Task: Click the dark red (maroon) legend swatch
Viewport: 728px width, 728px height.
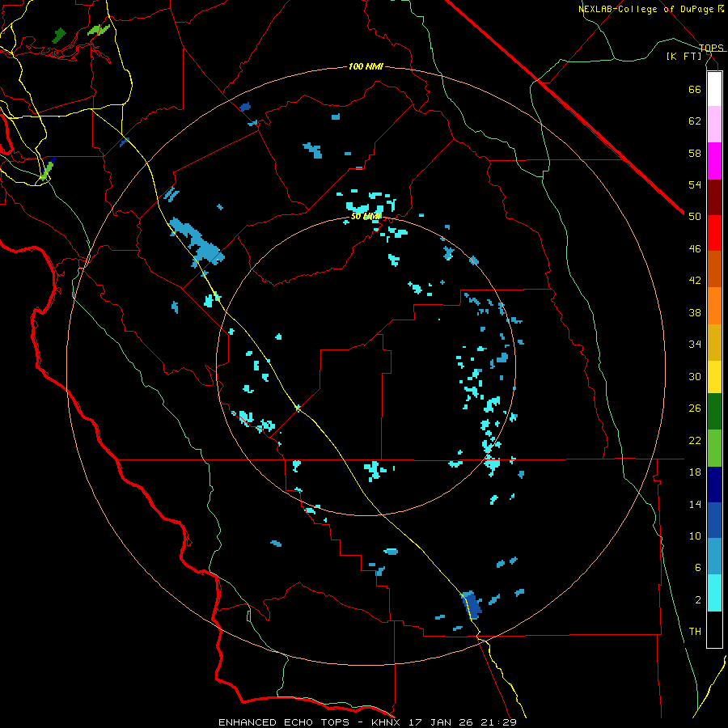Action: 714,197
